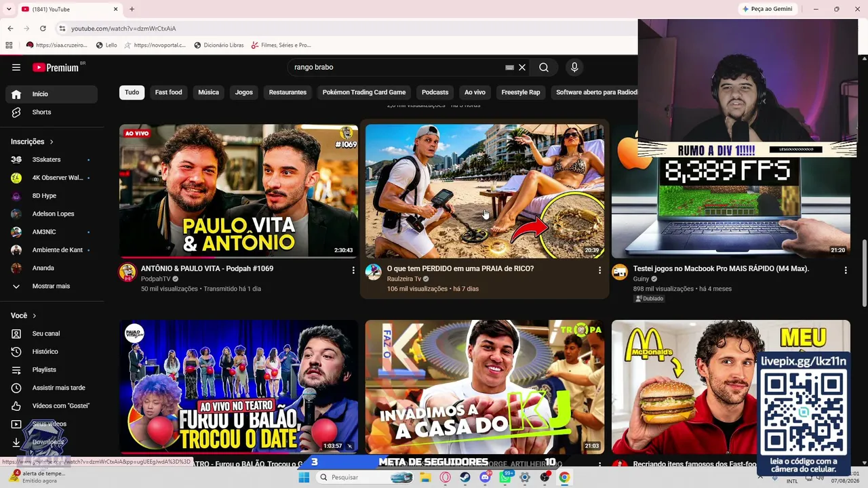Select the Tudo filter chip

[x=132, y=92]
